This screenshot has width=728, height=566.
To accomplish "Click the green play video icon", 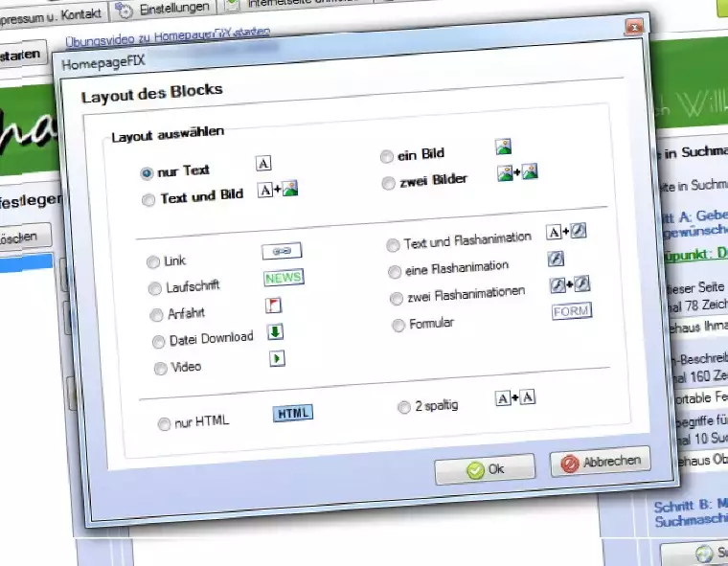I will 278,358.
